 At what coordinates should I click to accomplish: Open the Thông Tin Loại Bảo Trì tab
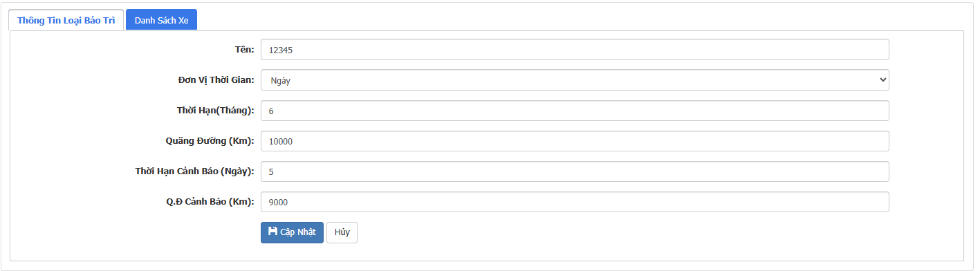coord(66,20)
